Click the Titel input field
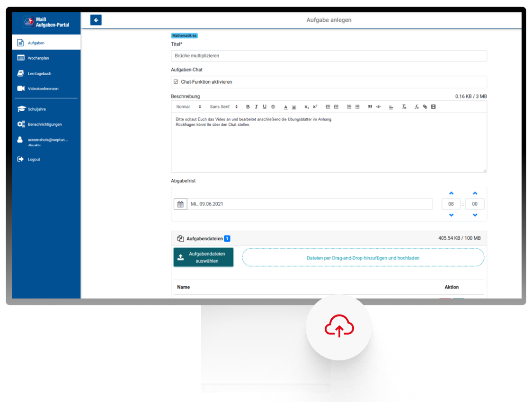This screenshot has width=532, height=402. point(329,56)
